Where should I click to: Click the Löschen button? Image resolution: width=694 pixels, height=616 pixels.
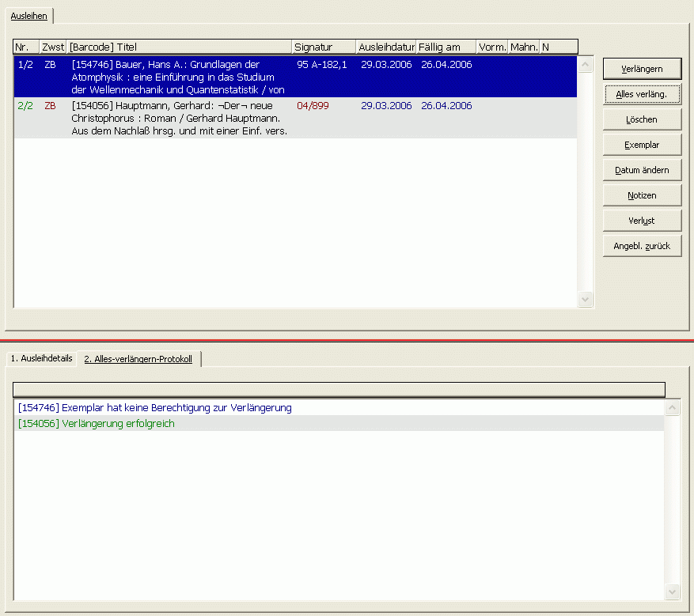(642, 119)
